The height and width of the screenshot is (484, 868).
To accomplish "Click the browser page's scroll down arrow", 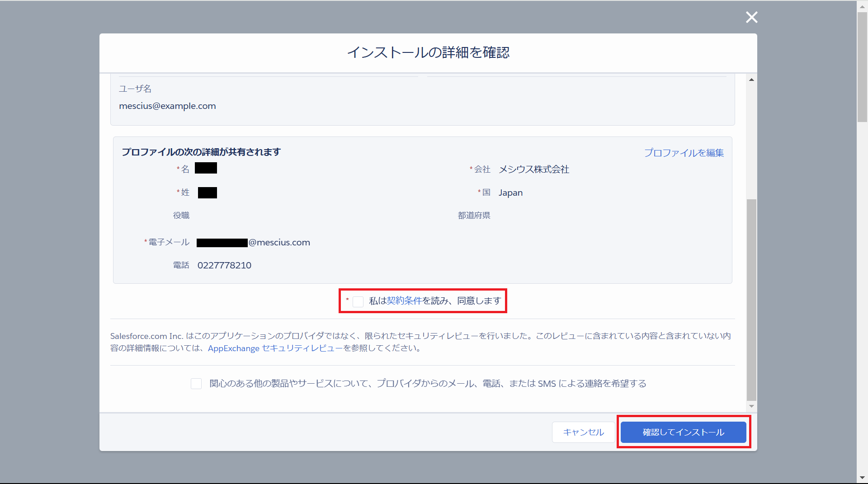I will click(862, 478).
